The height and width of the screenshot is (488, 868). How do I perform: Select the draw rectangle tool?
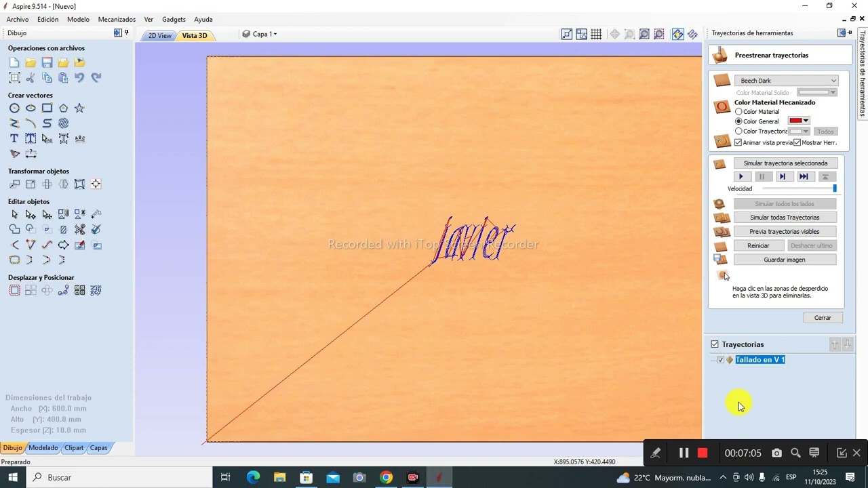(x=47, y=108)
